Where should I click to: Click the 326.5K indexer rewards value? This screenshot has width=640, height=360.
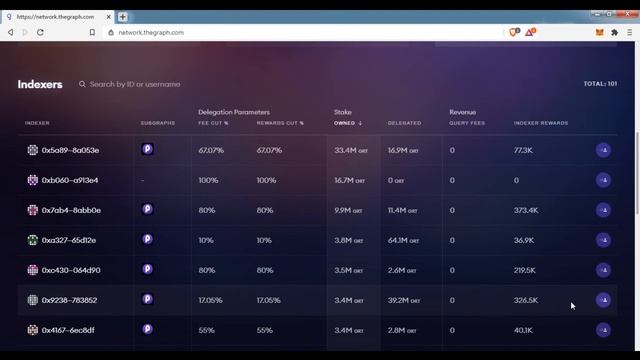point(526,300)
